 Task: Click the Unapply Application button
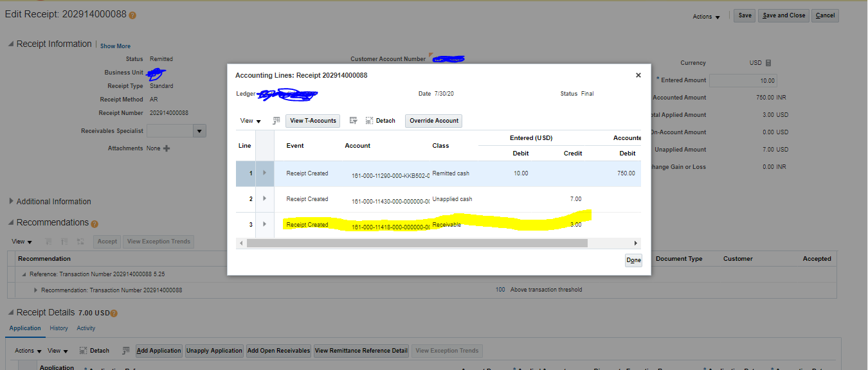pyautogui.click(x=214, y=351)
